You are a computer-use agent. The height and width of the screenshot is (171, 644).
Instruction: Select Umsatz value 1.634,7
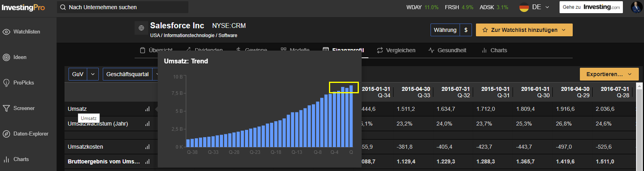pos(446,109)
